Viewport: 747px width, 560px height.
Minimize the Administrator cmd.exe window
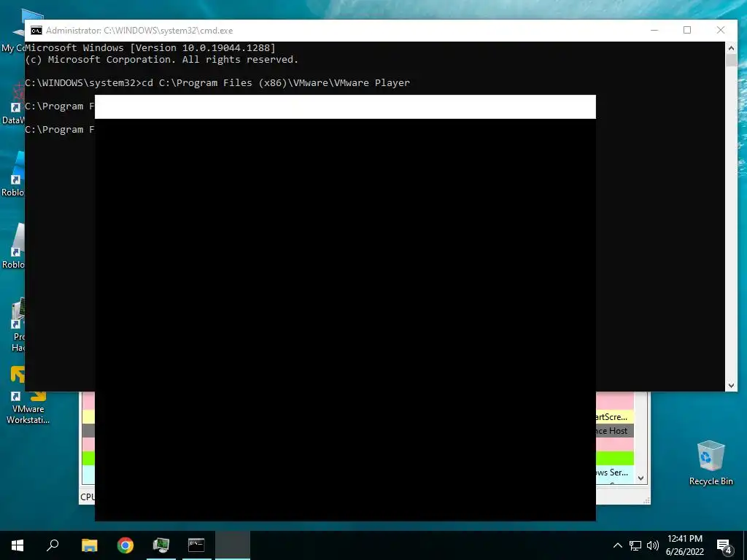coord(654,30)
